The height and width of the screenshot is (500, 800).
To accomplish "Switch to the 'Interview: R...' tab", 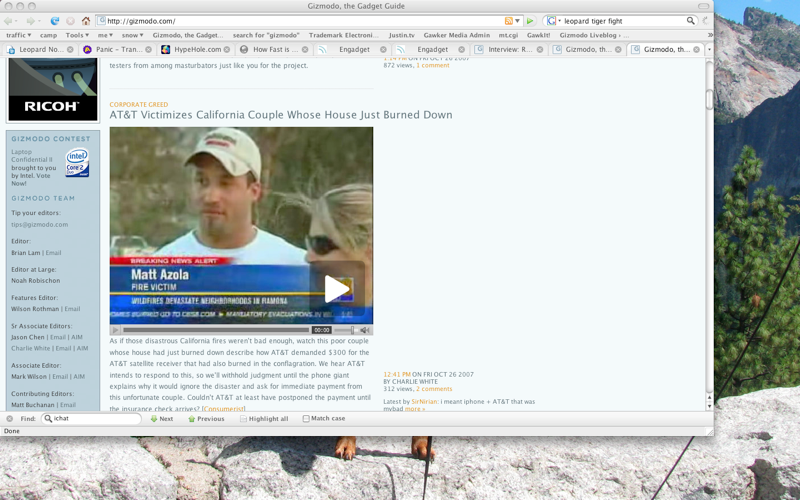I will point(509,49).
